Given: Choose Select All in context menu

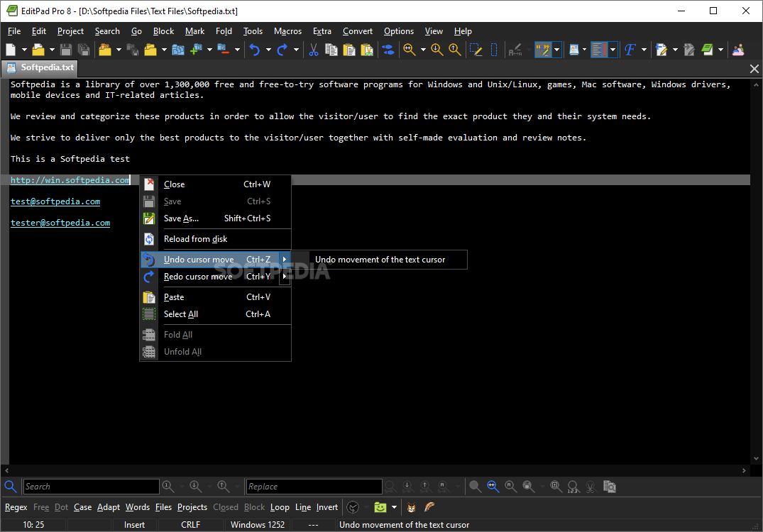Looking at the screenshot, I should (216, 314).
